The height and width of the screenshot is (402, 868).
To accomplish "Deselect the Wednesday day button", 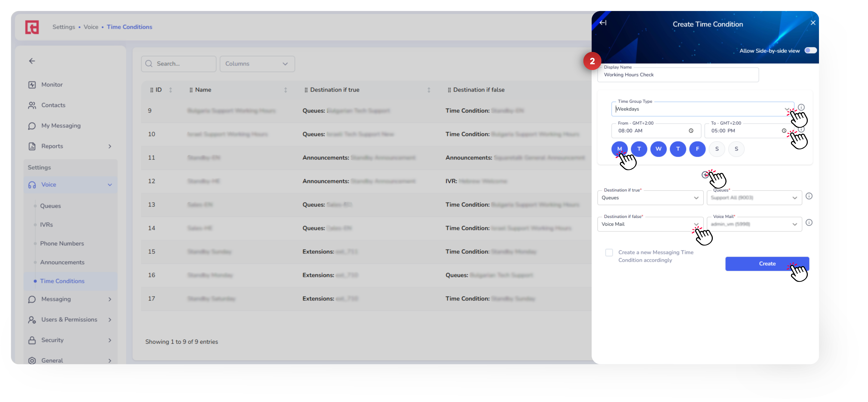I will [x=658, y=149].
